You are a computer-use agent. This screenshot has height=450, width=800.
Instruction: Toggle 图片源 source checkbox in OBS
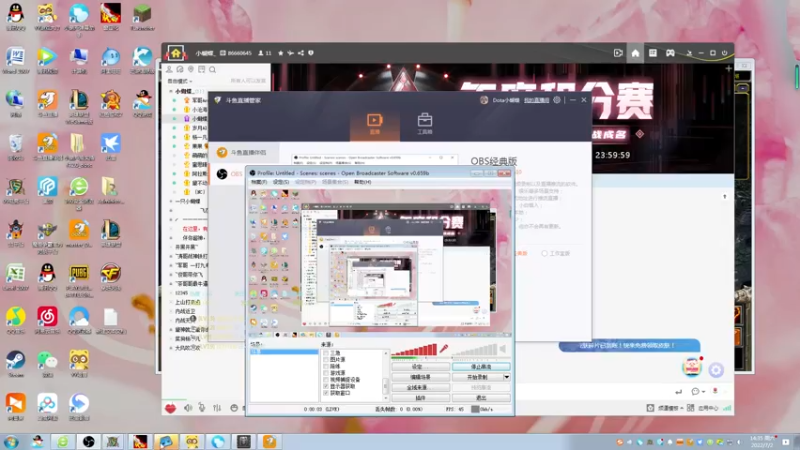[x=326, y=360]
